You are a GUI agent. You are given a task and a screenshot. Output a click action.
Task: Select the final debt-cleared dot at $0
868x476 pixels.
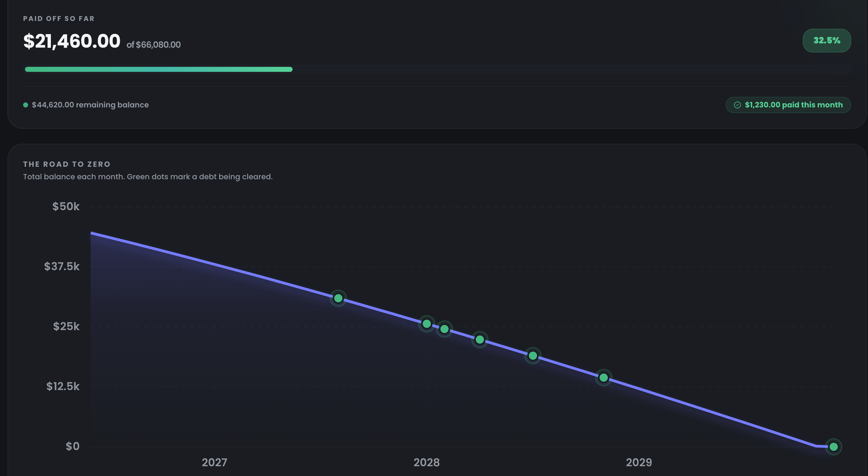(x=834, y=447)
